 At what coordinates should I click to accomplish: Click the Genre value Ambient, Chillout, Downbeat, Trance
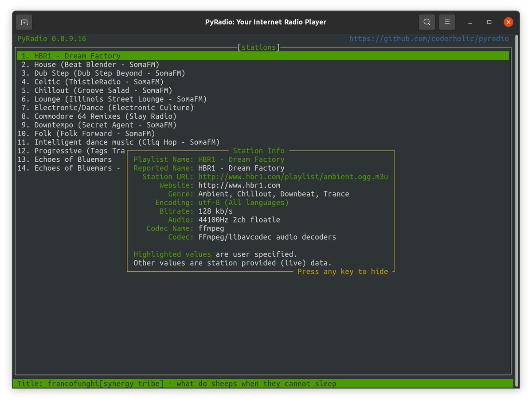(274, 194)
